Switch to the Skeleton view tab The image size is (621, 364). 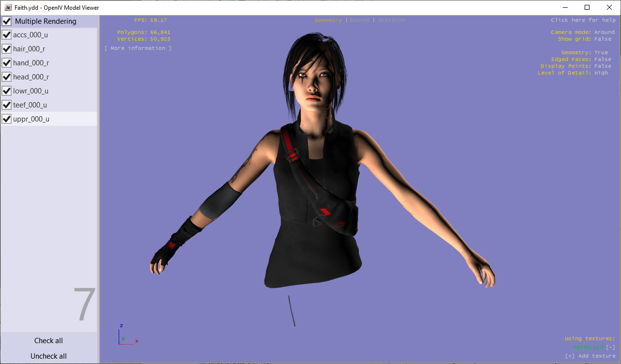[x=392, y=20]
